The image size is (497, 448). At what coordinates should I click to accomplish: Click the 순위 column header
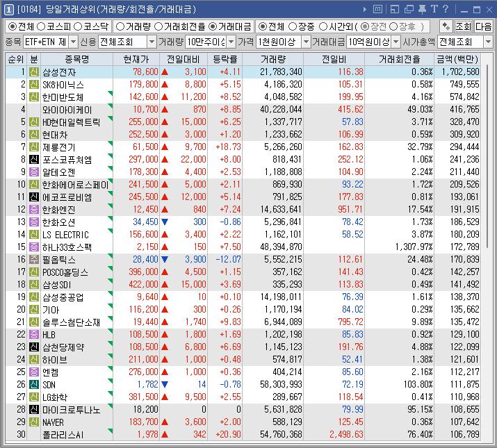[16, 59]
